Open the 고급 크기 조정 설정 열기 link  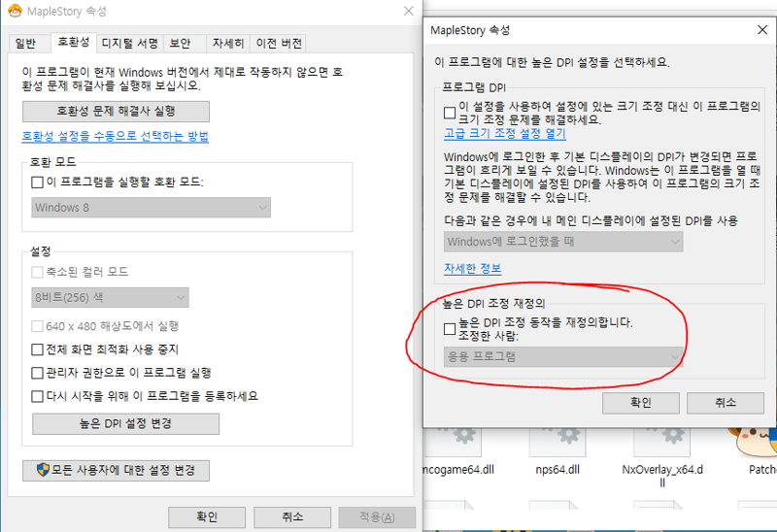pos(505,133)
